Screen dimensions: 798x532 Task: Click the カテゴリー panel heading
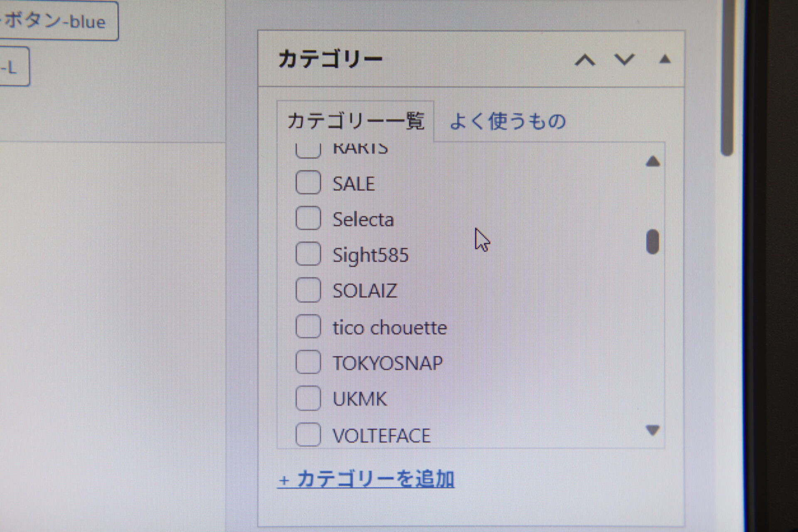(330, 59)
